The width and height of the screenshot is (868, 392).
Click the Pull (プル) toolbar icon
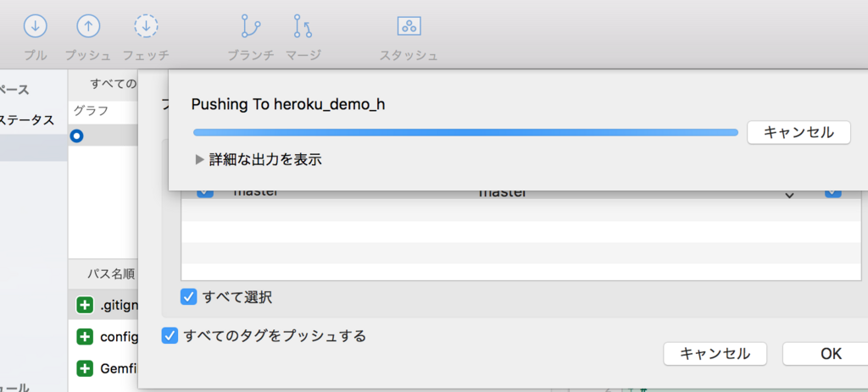[36, 26]
